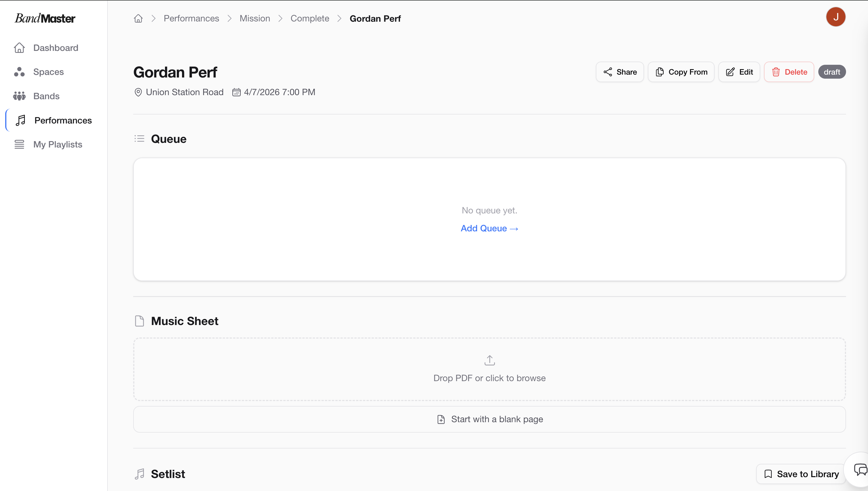This screenshot has height=491, width=868.
Task: Open Complete breadcrumb link
Action: click(310, 19)
